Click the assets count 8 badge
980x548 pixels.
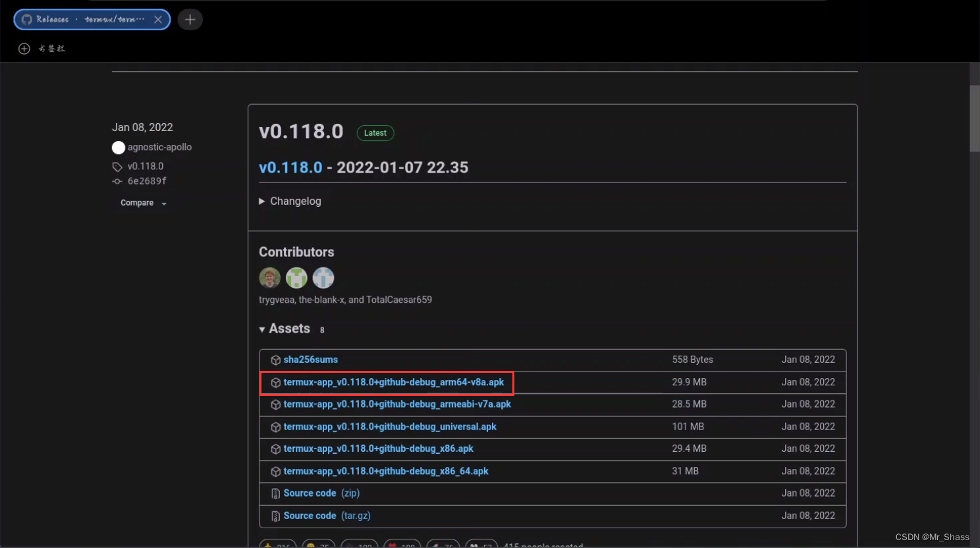pyautogui.click(x=322, y=330)
